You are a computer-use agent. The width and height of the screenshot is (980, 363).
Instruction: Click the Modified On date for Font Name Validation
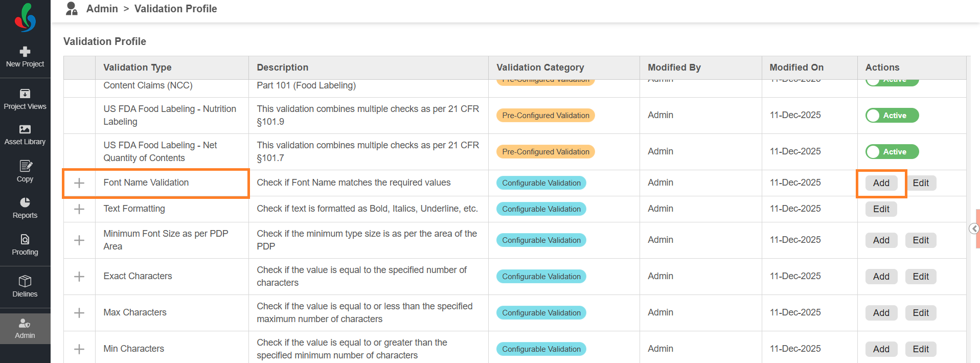[x=795, y=183]
